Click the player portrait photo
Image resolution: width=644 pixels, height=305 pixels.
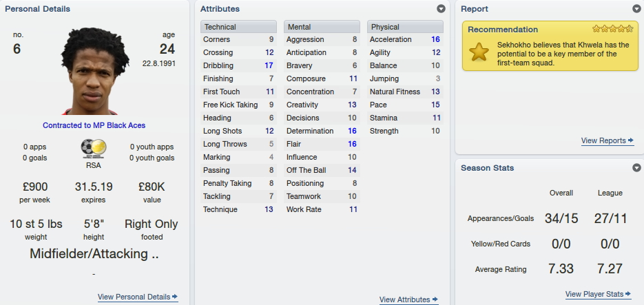click(95, 71)
